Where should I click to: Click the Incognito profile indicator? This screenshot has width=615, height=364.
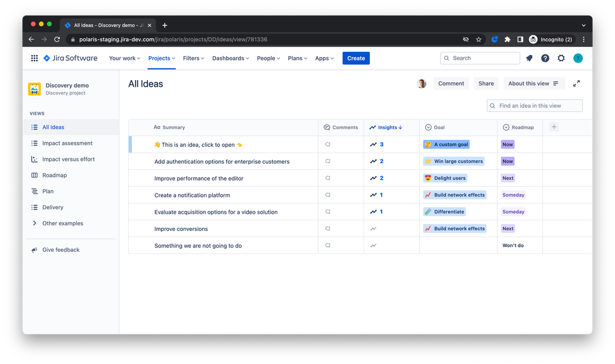(x=550, y=39)
